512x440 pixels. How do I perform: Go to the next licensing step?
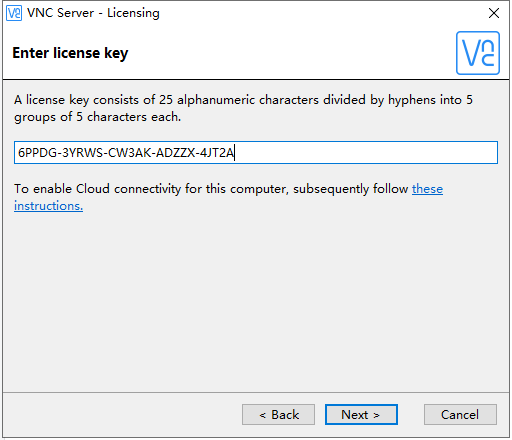pos(361,415)
